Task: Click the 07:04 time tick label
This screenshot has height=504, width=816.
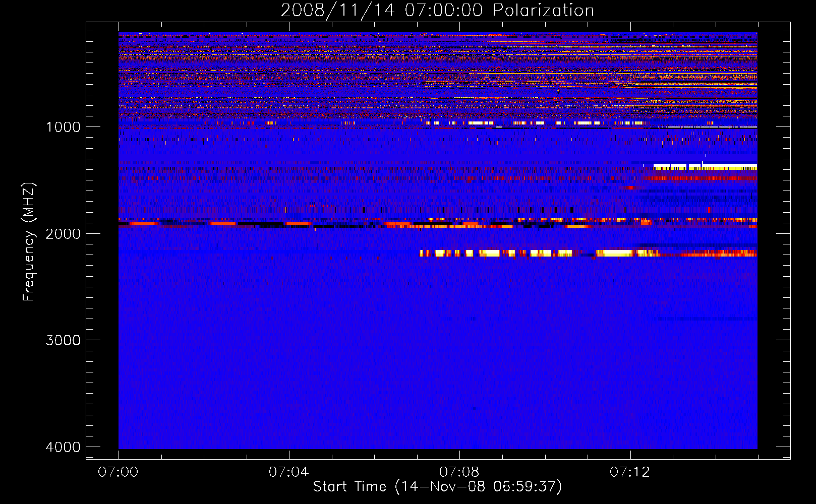Action: [288, 472]
